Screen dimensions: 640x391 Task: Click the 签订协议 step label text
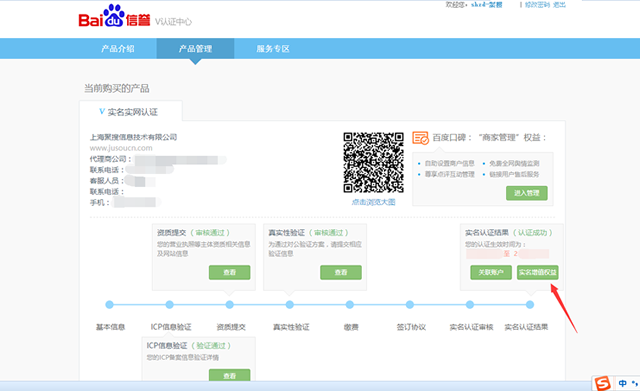(411, 327)
